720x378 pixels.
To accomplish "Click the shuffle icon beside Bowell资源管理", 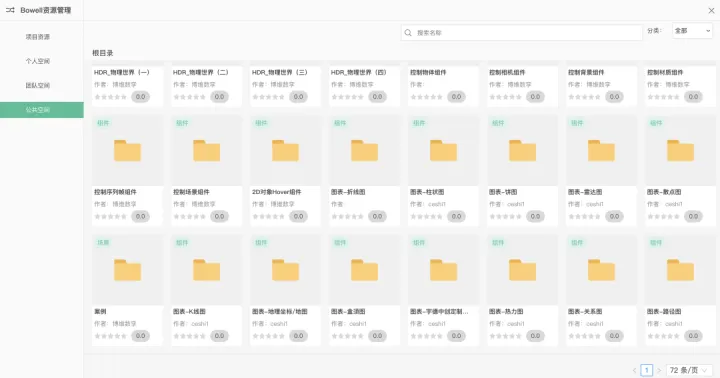I will [10, 10].
